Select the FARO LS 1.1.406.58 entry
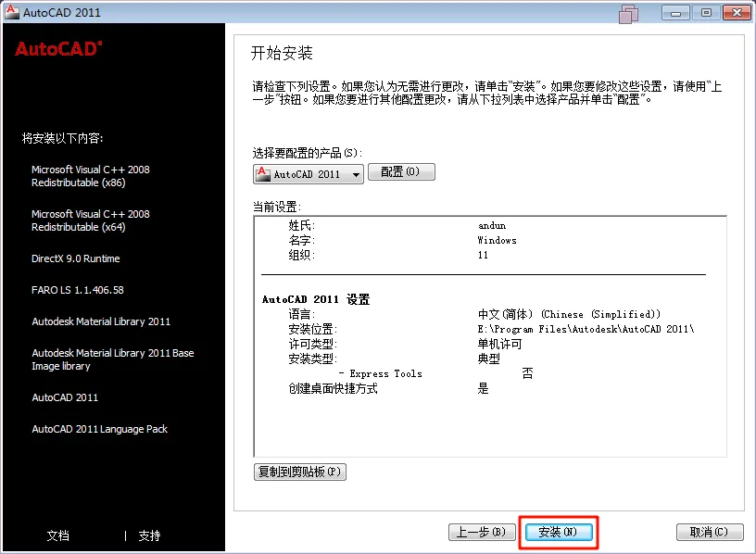The height and width of the screenshot is (554, 756). click(x=78, y=290)
